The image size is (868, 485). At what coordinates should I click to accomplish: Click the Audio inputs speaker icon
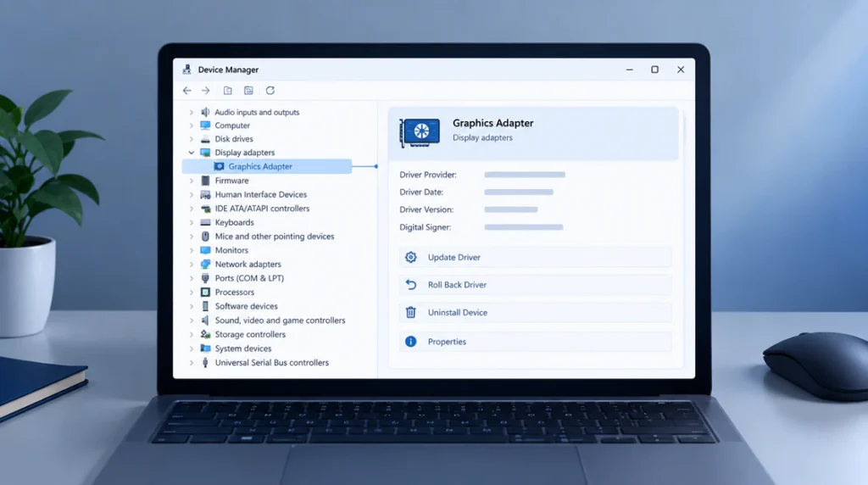(x=205, y=112)
